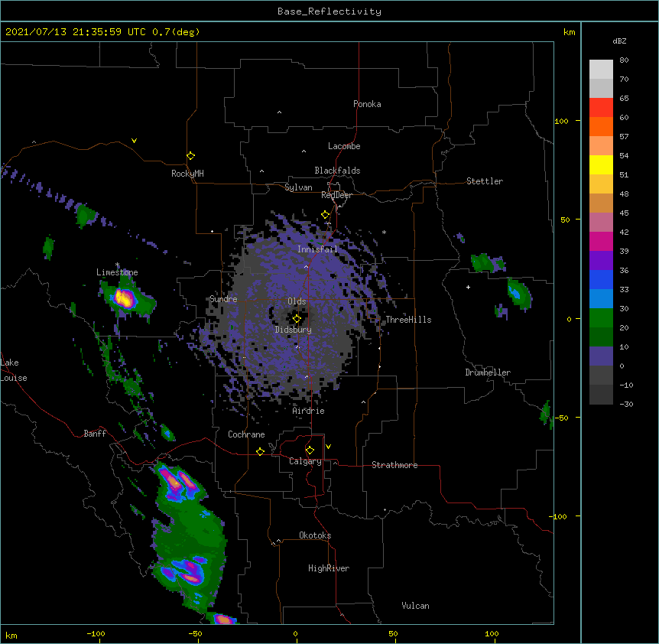Click the yellow diamond marker south of RedDeer

coord(326,215)
